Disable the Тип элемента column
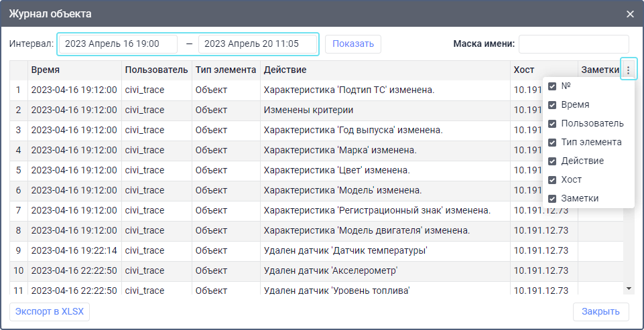Image resolution: width=644 pixels, height=330 pixels. coord(552,143)
